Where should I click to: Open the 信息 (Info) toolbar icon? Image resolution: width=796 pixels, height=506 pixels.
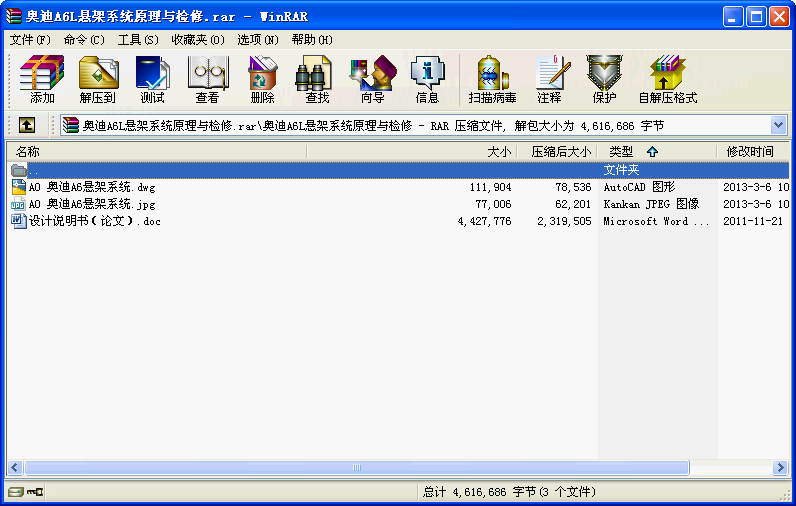pyautogui.click(x=427, y=79)
